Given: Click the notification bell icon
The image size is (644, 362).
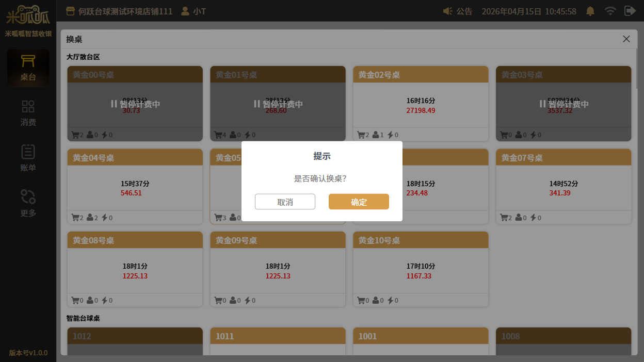Looking at the screenshot, I should [x=590, y=11].
